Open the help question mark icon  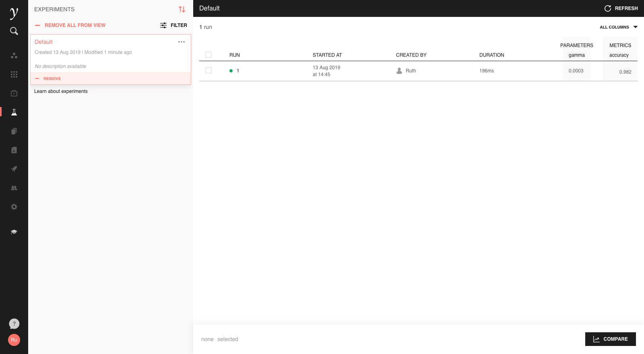[14, 324]
